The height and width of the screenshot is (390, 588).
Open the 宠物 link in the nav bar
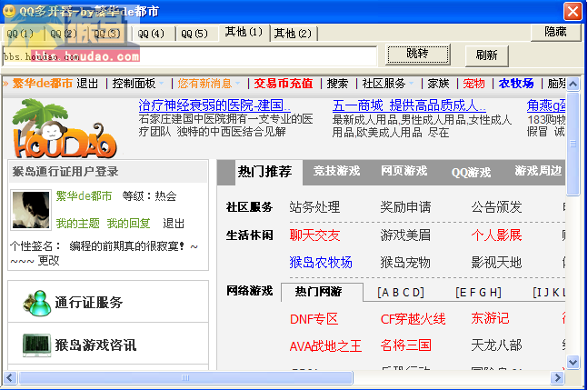[x=474, y=83]
